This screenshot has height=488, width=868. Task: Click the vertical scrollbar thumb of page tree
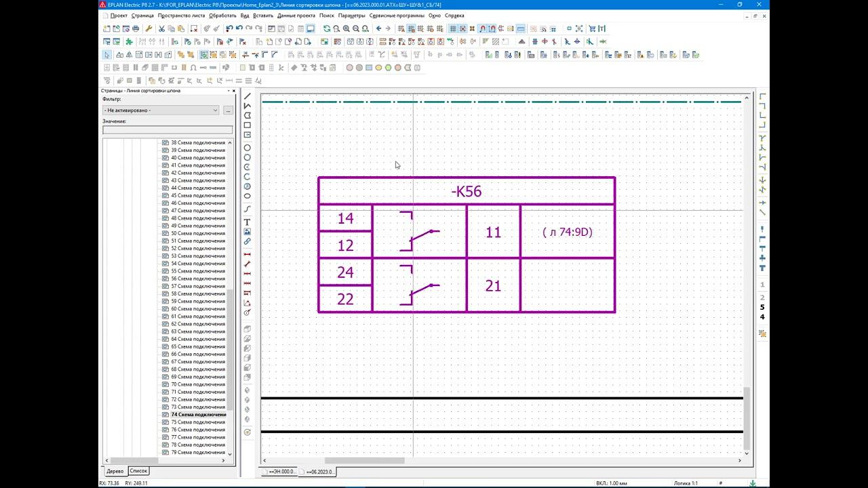(229, 351)
